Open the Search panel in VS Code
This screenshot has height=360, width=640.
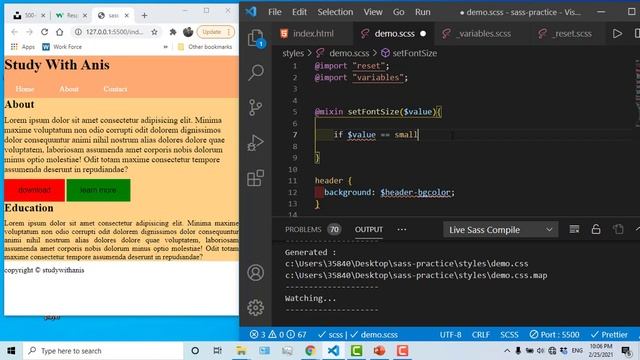click(x=256, y=73)
